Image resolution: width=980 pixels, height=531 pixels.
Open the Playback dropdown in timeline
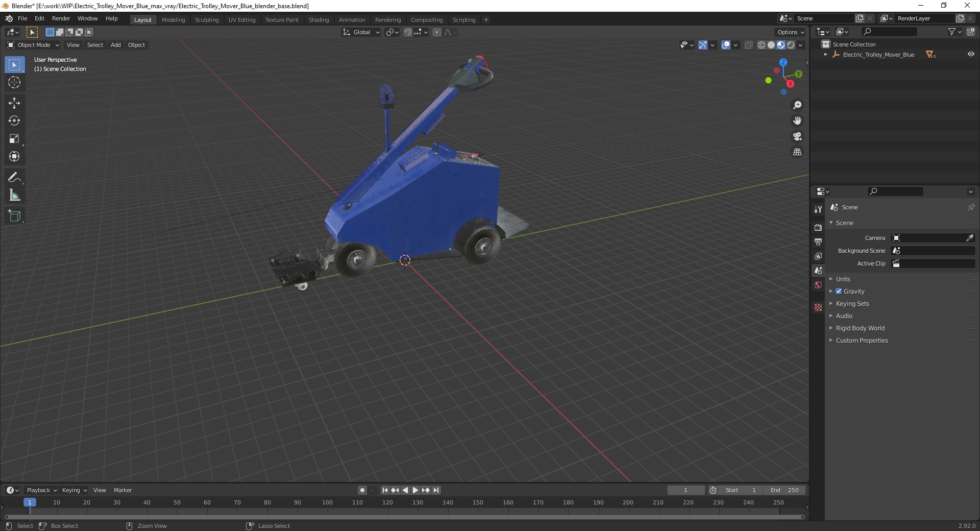tap(41, 490)
